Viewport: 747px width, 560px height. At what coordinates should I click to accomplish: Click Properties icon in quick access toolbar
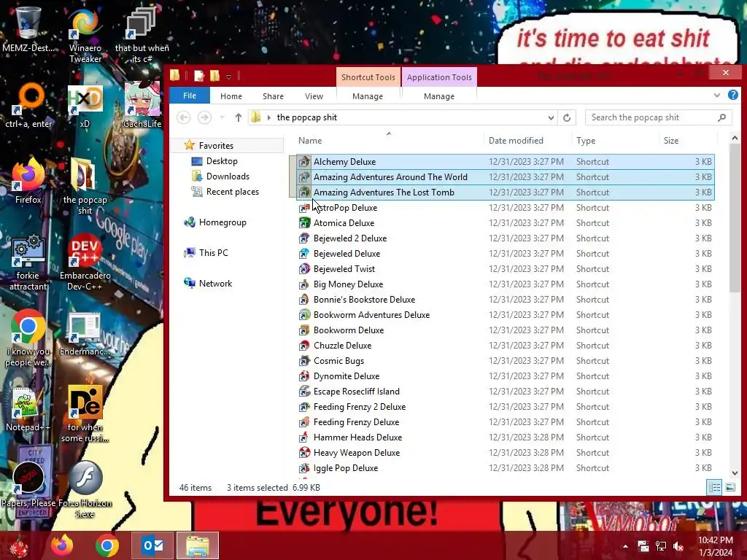pos(199,75)
